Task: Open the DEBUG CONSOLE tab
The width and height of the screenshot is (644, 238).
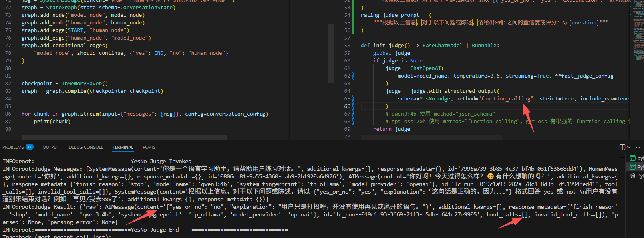Action: (x=86, y=147)
